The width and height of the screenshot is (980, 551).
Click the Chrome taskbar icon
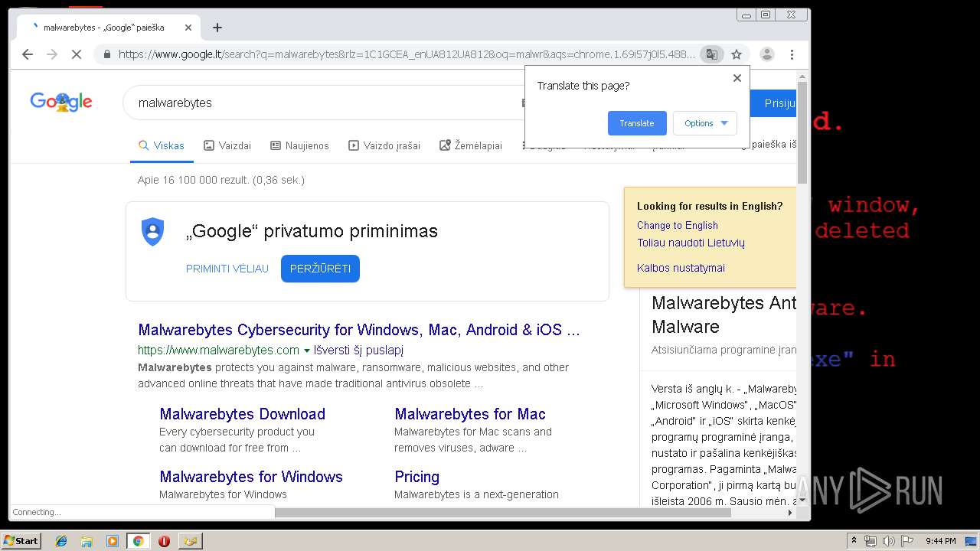138,541
